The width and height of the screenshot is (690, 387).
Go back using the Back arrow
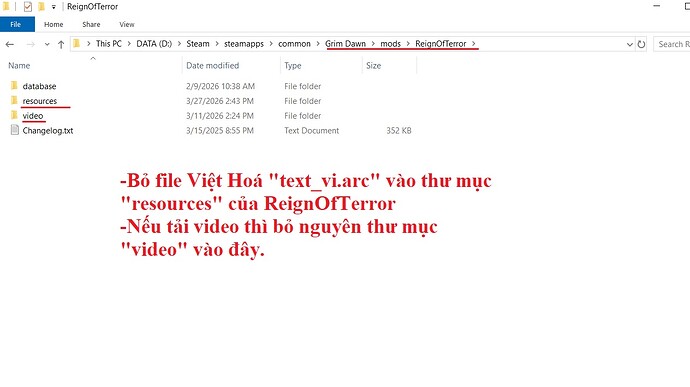10,44
